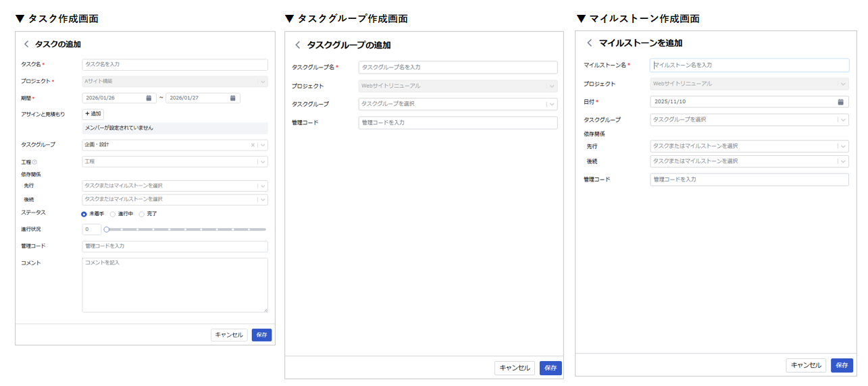The image size is (868, 386).
Task: Click back chevron beside マイルストーンを追加
Action: 589,43
